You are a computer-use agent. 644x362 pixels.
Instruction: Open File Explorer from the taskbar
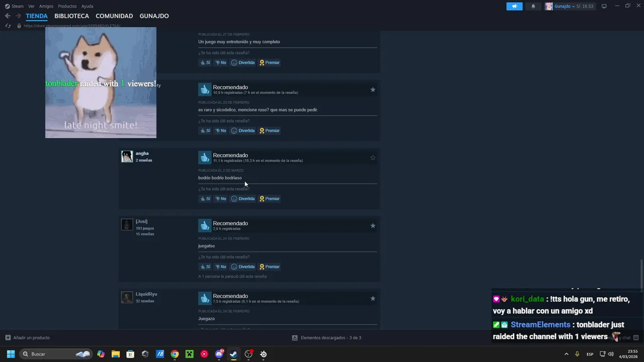tap(115, 354)
